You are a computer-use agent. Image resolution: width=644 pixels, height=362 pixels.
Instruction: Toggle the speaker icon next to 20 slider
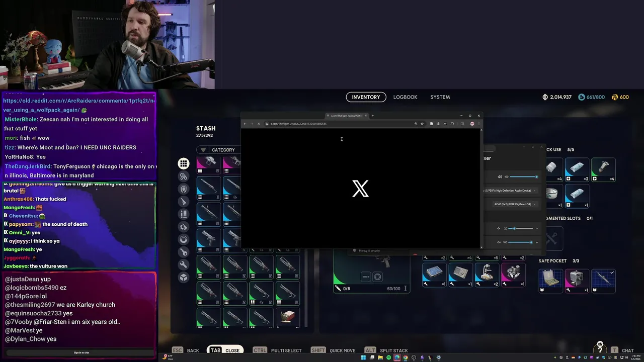click(x=499, y=229)
